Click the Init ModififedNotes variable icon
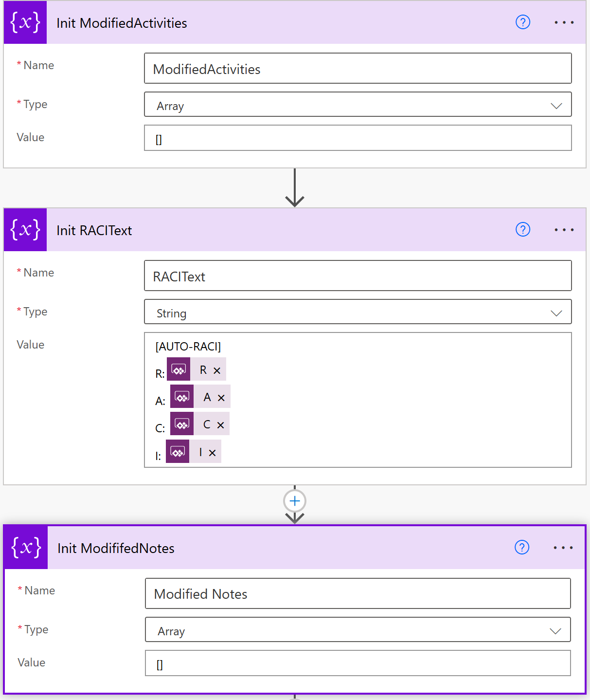590x700 pixels. point(26,548)
